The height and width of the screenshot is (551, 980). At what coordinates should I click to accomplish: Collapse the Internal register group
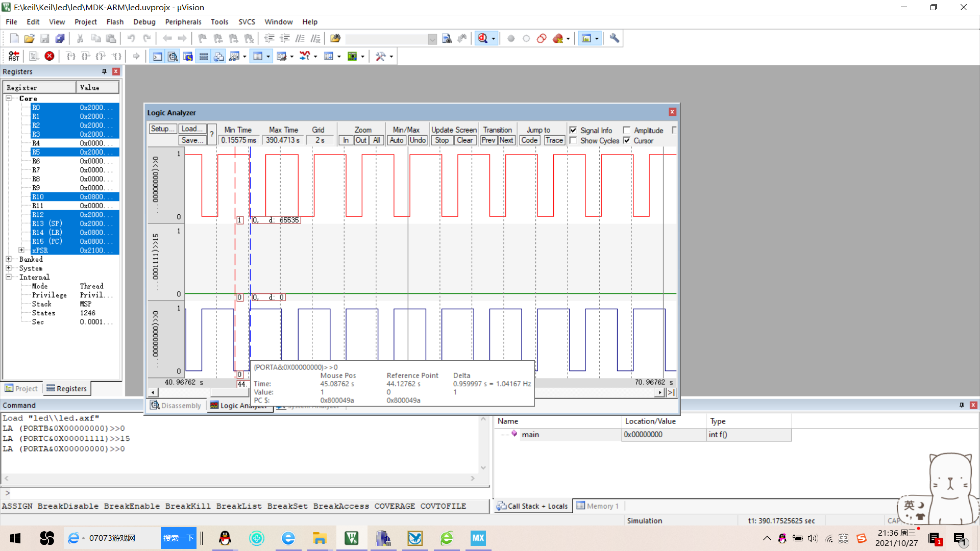(x=9, y=277)
